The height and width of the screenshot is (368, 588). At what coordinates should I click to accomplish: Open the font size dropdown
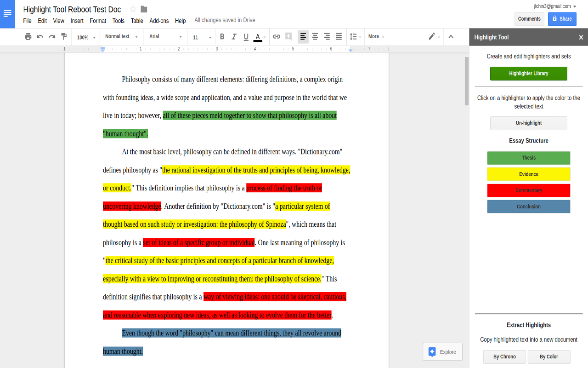pyautogui.click(x=201, y=36)
